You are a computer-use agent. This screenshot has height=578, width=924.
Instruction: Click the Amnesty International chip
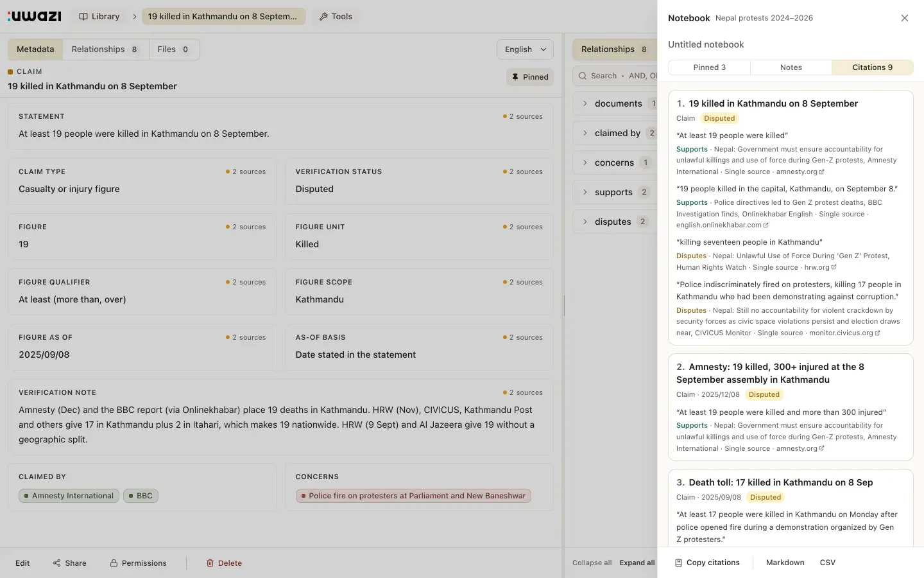click(x=69, y=496)
